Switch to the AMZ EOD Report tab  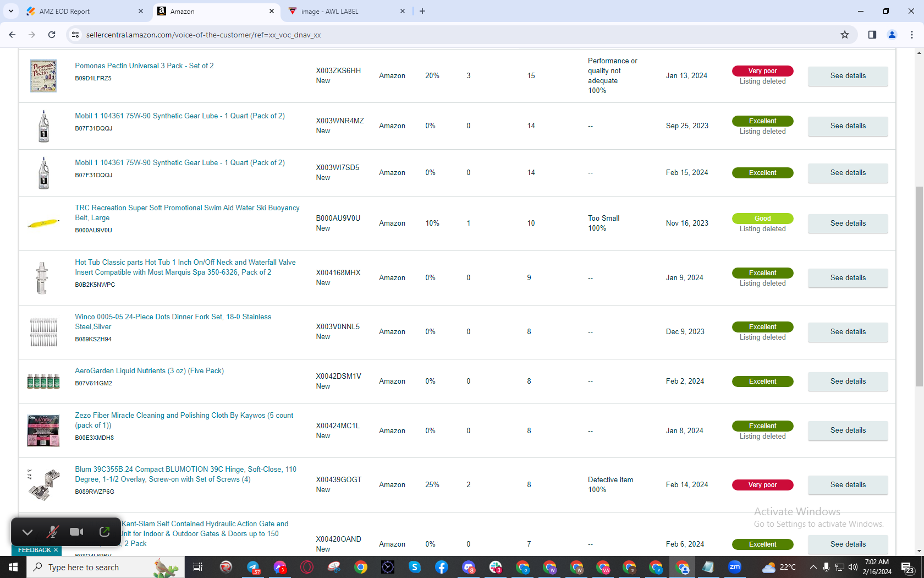click(84, 11)
